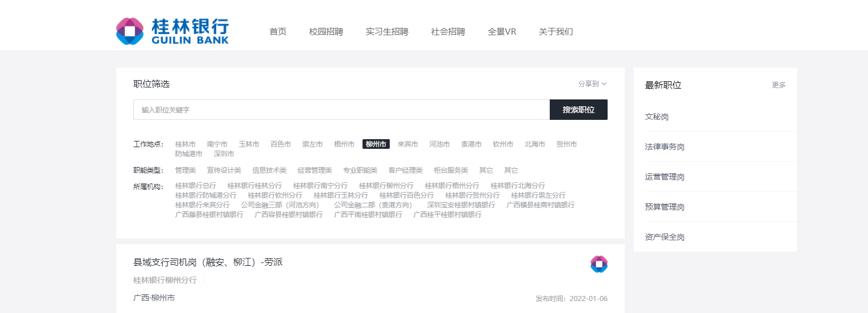
Task: Go to 关于我们 page
Action: pos(555,32)
